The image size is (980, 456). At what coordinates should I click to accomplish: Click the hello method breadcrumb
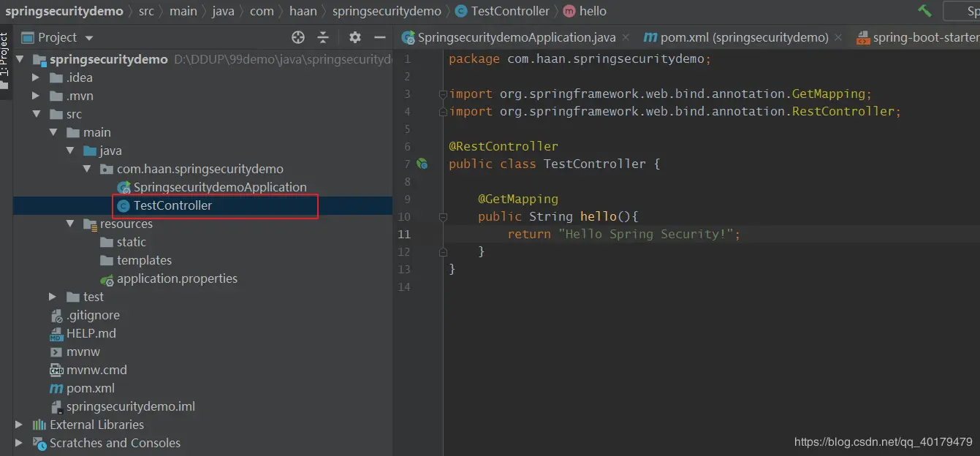[585, 11]
